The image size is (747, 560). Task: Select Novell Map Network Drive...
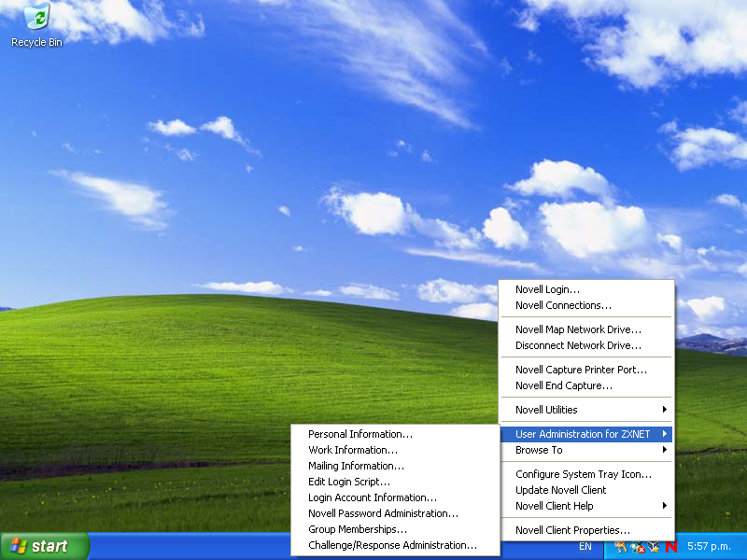pos(586,329)
